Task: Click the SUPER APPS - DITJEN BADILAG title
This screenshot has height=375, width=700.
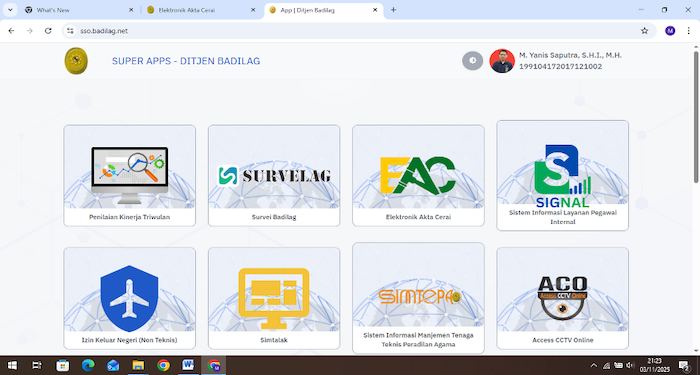Action: (x=186, y=61)
